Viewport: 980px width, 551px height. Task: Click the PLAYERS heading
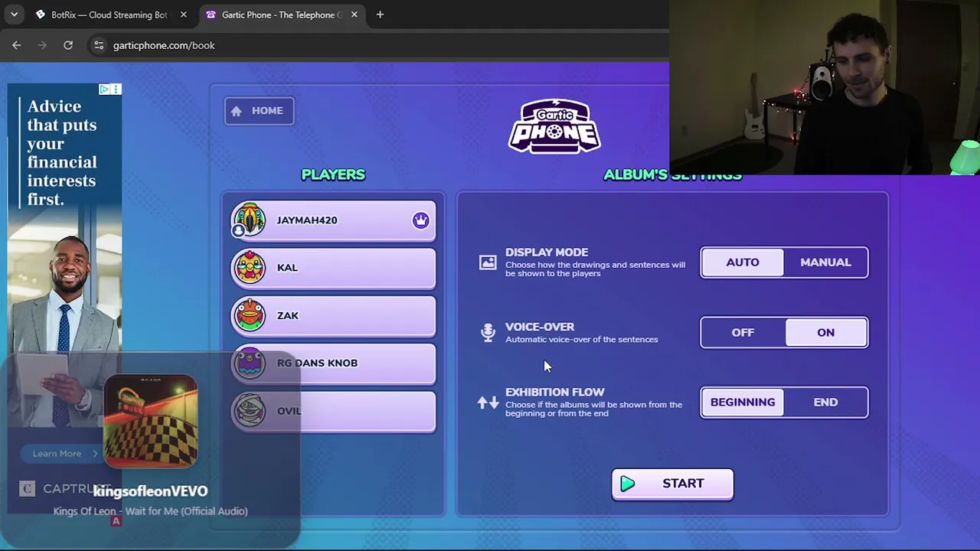coord(333,174)
